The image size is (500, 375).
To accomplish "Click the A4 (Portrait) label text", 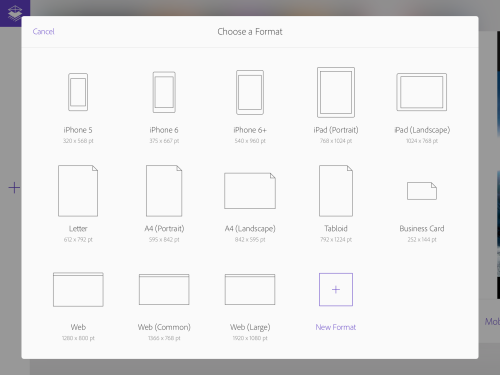I will (x=164, y=228).
